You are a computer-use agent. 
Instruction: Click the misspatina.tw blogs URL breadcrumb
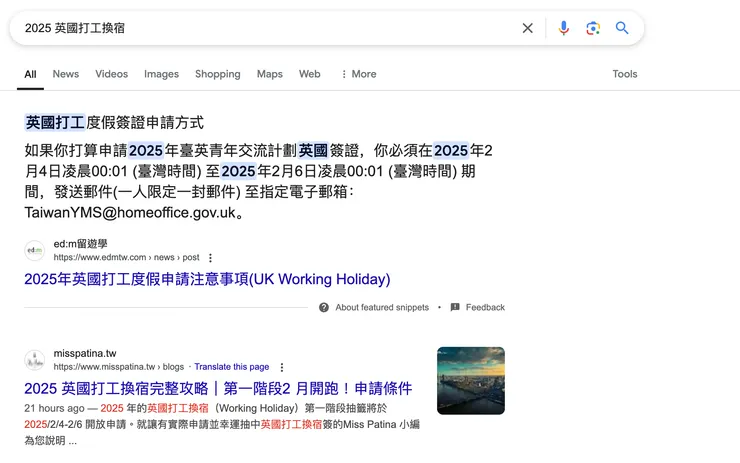(118, 367)
